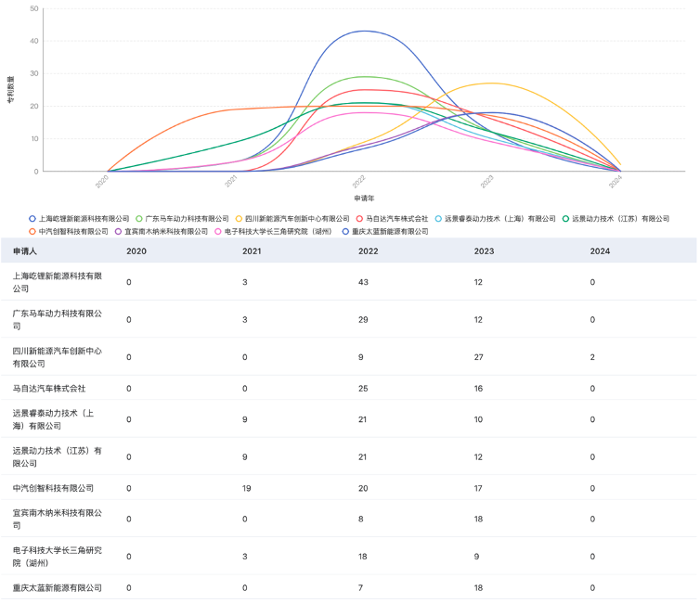Click value 16 in 马自达汽车 row
Screen dimensions: 700x603
coord(478,389)
